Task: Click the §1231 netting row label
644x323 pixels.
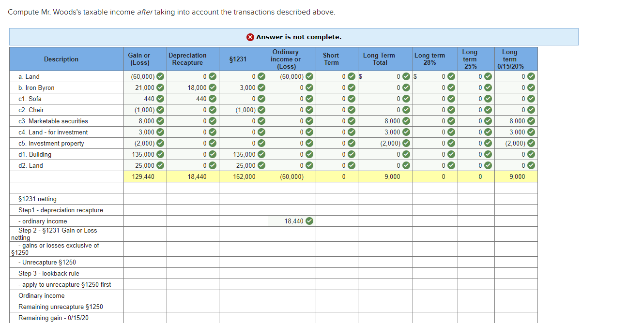Action: 37,199
